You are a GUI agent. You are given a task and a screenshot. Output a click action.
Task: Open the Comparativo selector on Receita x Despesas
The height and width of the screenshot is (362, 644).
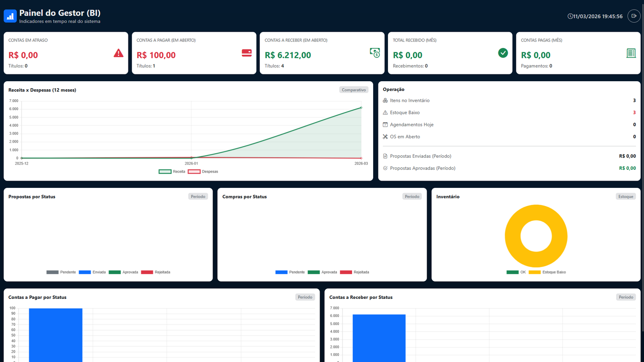(354, 90)
